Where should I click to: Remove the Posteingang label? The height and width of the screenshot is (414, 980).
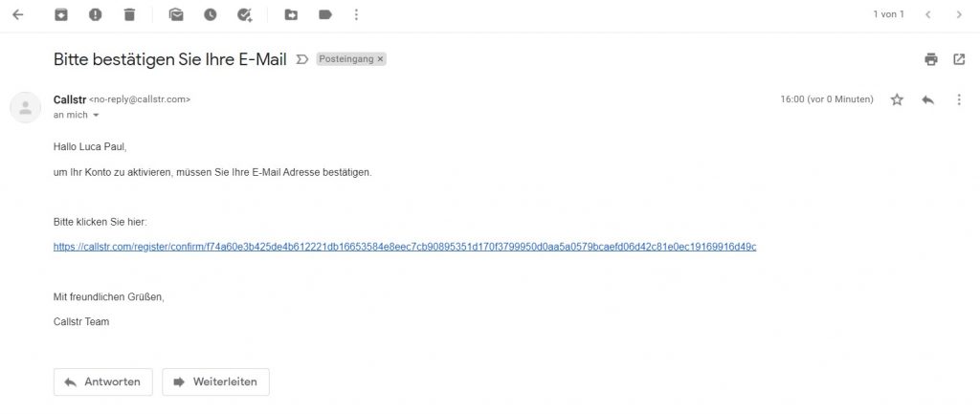pyautogui.click(x=380, y=59)
